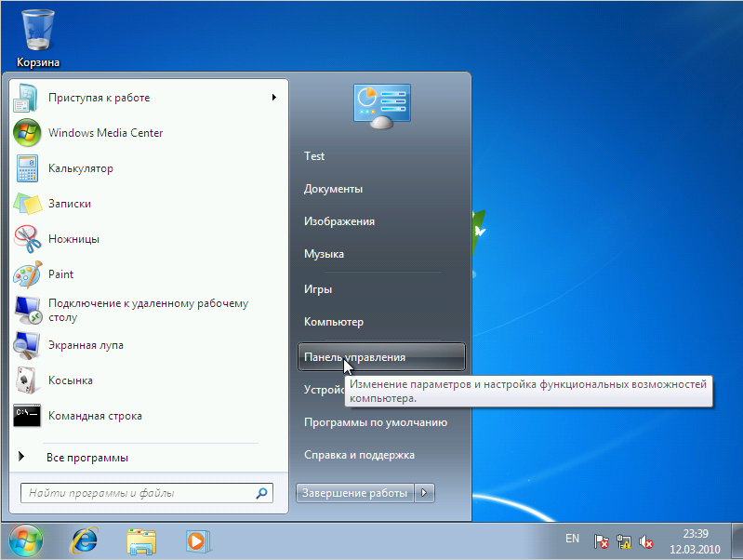Expand the Приступая к работе submenu arrow

[274, 98]
